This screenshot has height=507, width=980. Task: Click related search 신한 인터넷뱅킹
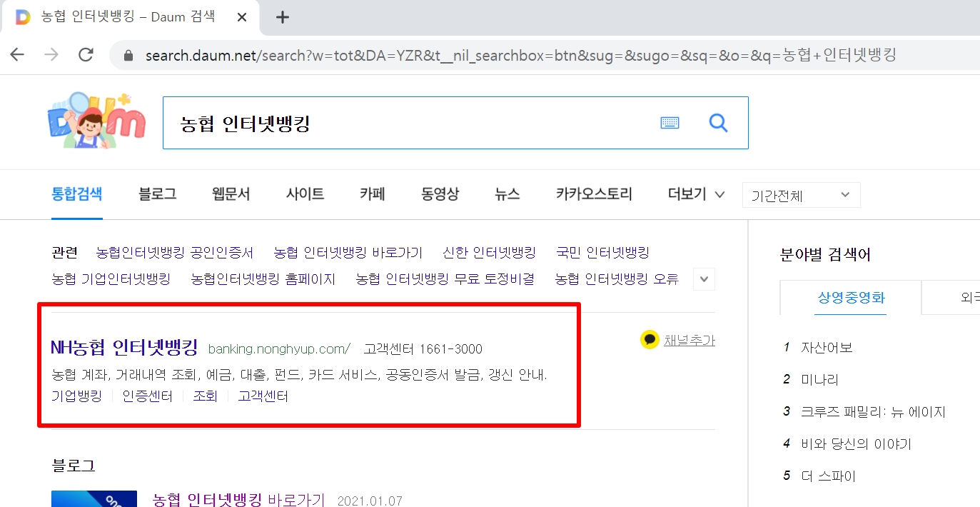pos(489,252)
